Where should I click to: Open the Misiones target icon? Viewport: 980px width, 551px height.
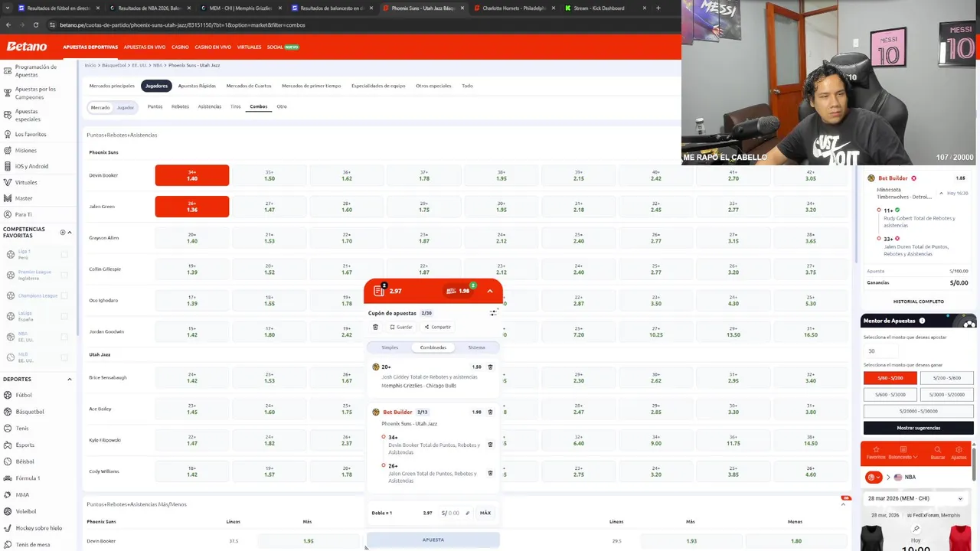[8, 150]
